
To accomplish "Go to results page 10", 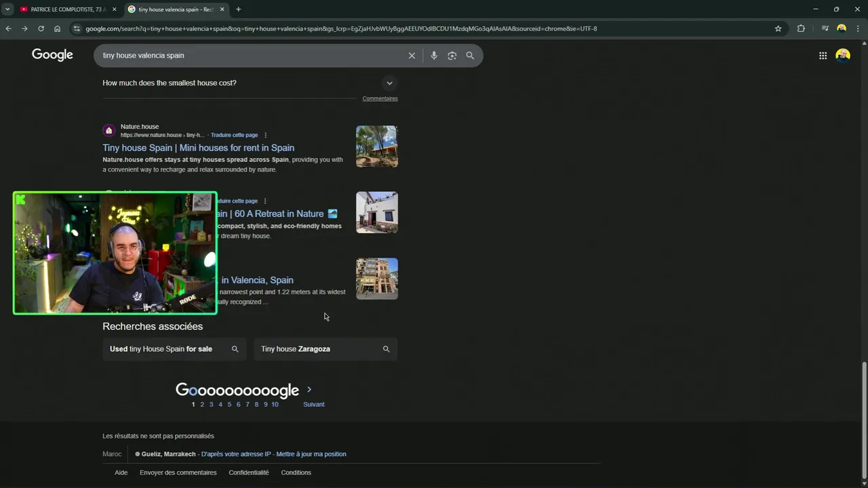I will (275, 405).
